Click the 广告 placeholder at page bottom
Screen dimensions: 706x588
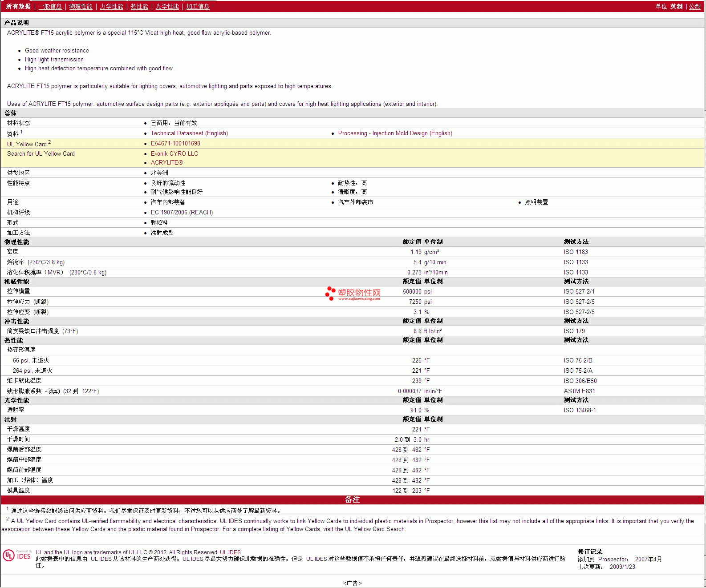[353, 583]
